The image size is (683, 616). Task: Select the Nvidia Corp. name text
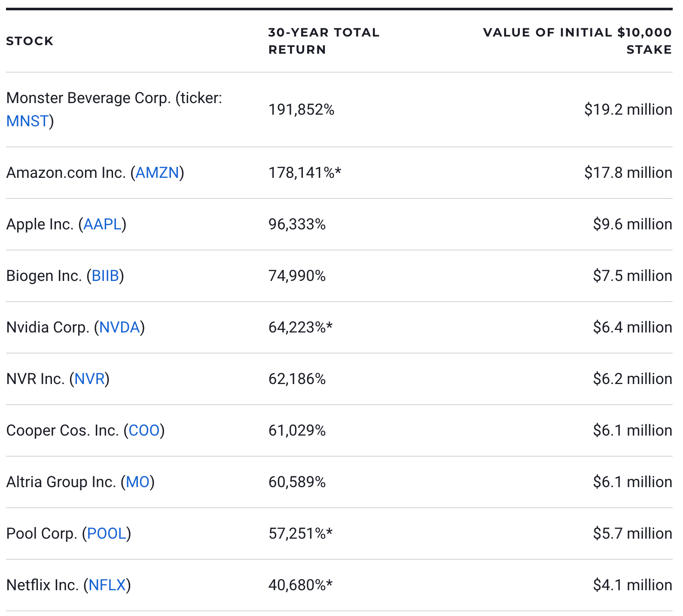click(48, 327)
